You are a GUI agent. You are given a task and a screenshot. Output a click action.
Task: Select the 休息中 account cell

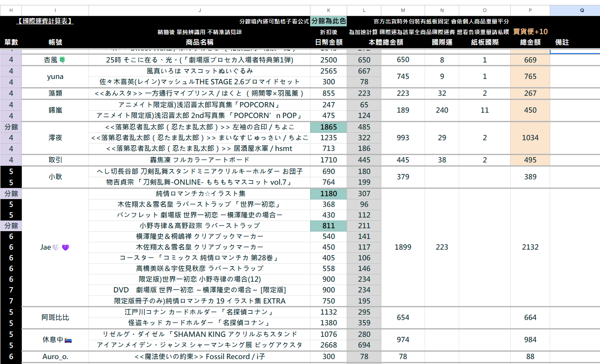[55, 340]
